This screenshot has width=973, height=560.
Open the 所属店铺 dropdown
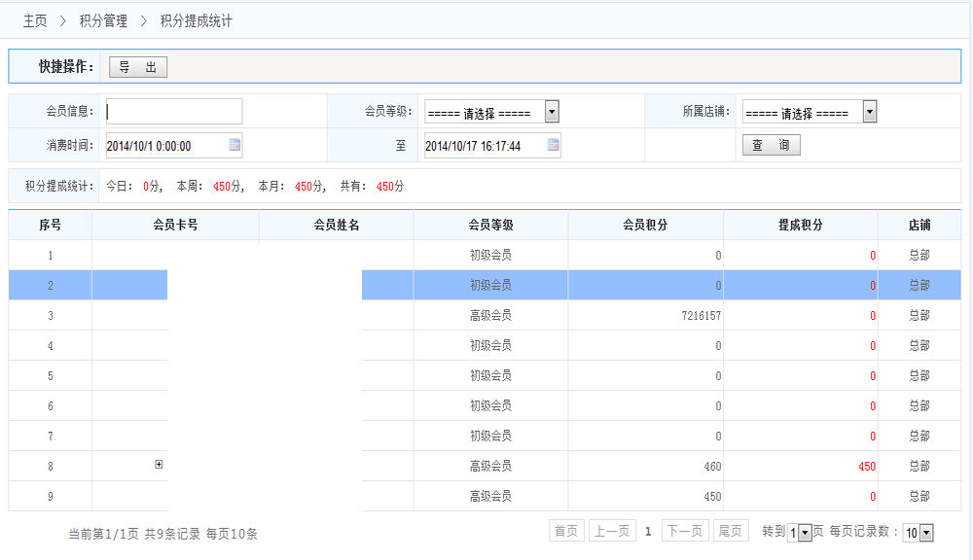tap(869, 112)
